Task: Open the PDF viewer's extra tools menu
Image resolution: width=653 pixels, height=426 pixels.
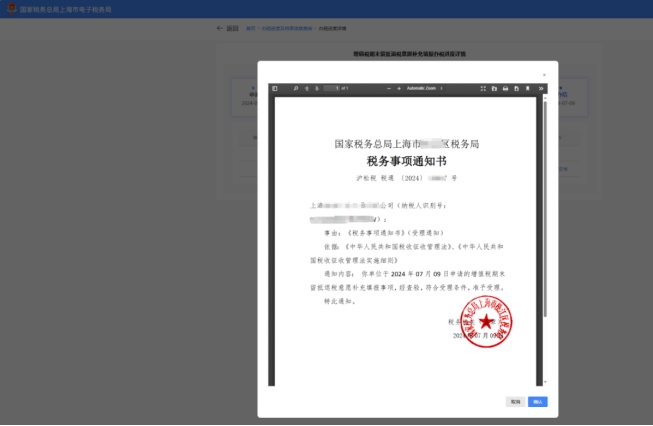Action: coord(541,88)
